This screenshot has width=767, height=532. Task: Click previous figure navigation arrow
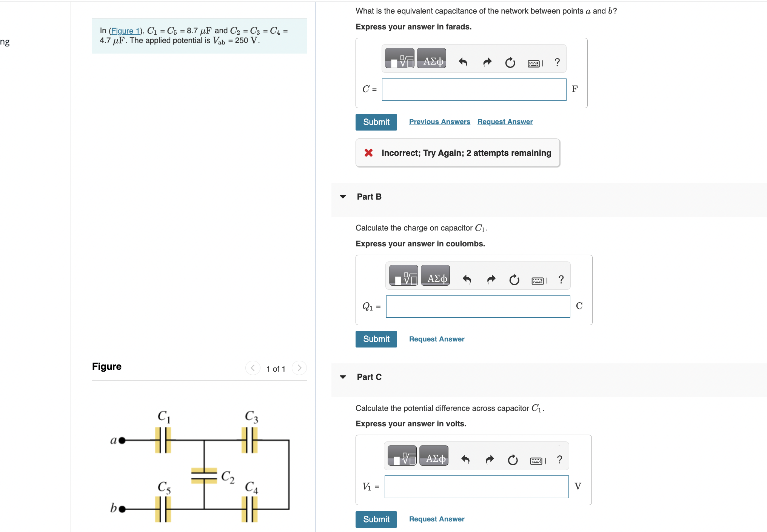tap(253, 367)
